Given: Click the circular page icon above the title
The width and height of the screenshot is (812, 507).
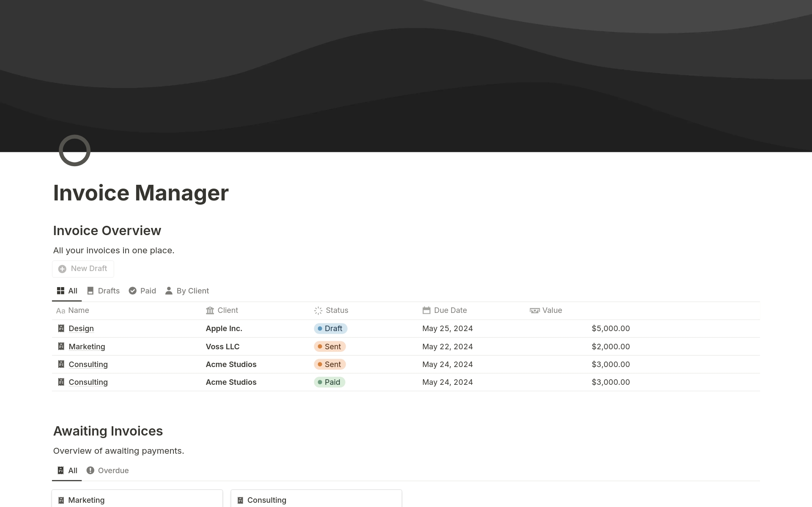Looking at the screenshot, I should 74,151.
